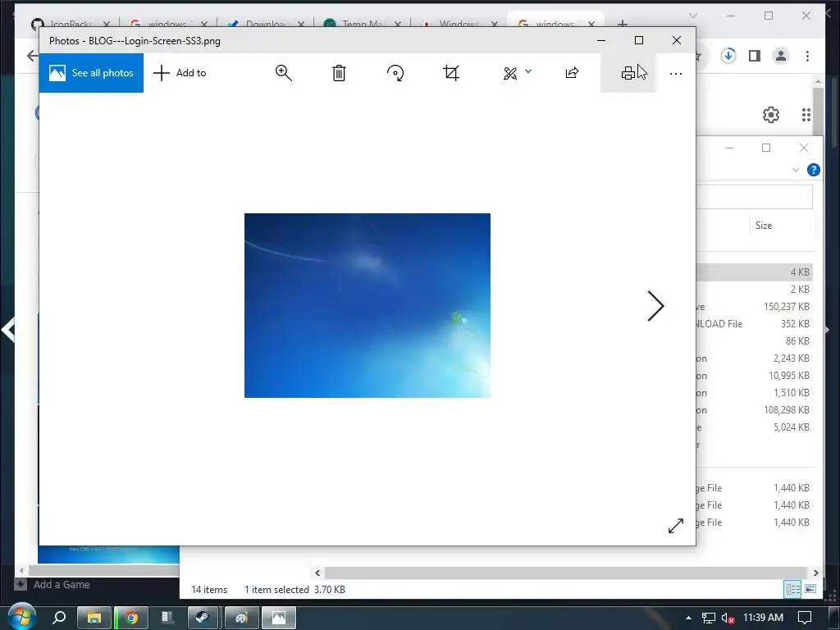840x630 pixels.
Task: Open the Chrome profile avatar
Action: pyautogui.click(x=781, y=56)
